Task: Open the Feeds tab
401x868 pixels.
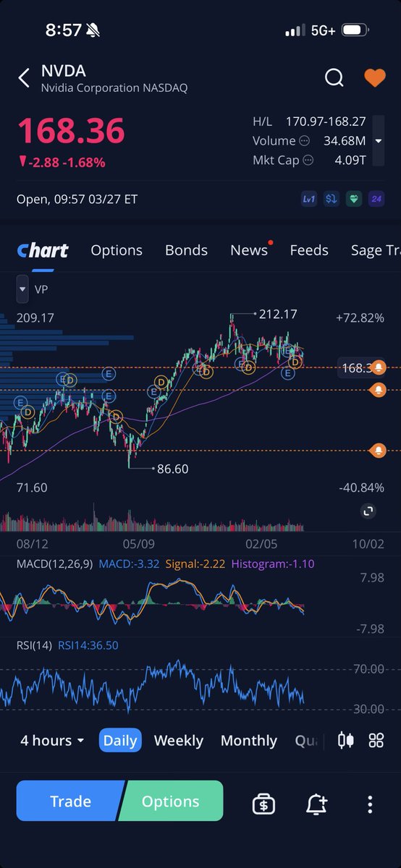Action: (309, 250)
